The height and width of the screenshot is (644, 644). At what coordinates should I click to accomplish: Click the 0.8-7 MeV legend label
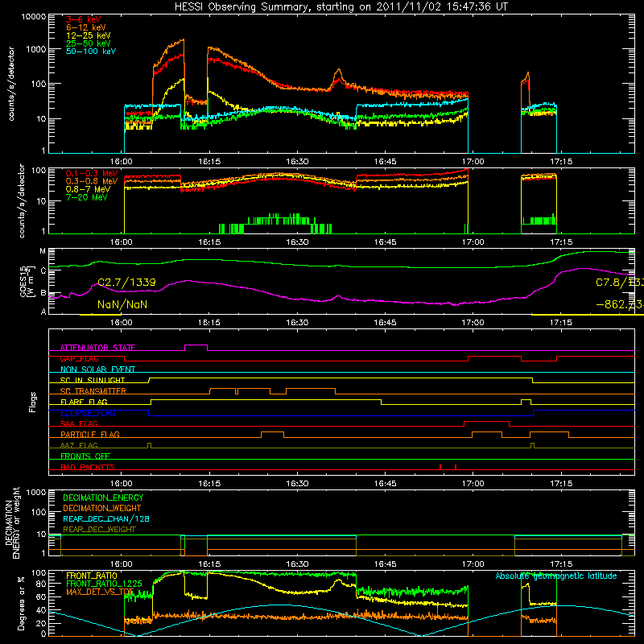[88, 189]
